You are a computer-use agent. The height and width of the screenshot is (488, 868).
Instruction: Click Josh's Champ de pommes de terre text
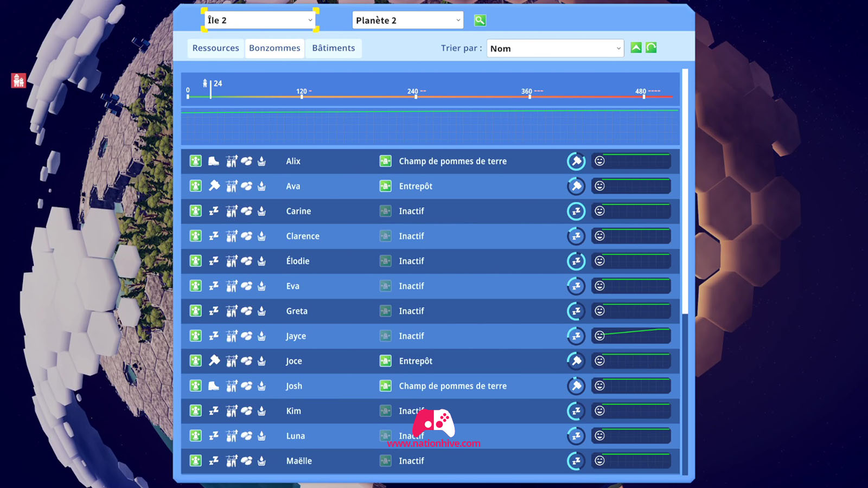(453, 386)
